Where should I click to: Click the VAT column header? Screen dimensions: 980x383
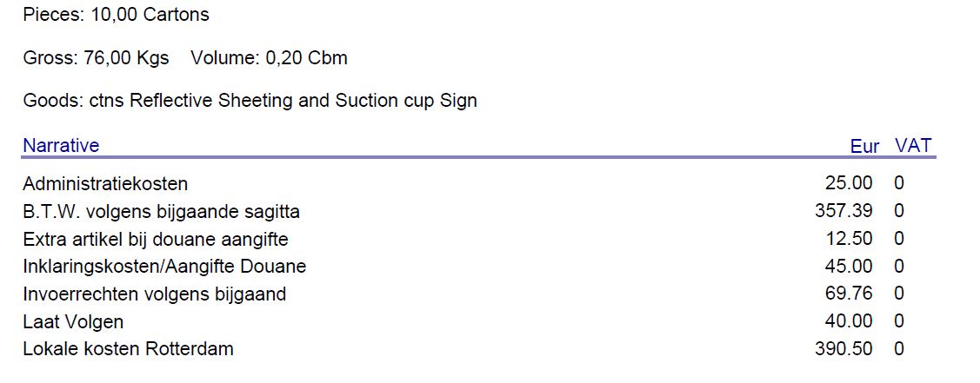pyautogui.click(x=913, y=146)
